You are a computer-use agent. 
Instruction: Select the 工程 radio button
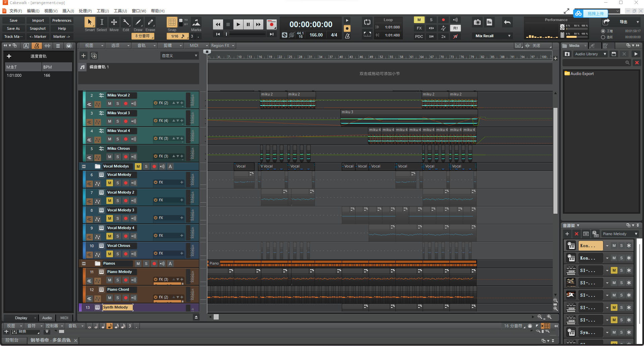coord(603,31)
